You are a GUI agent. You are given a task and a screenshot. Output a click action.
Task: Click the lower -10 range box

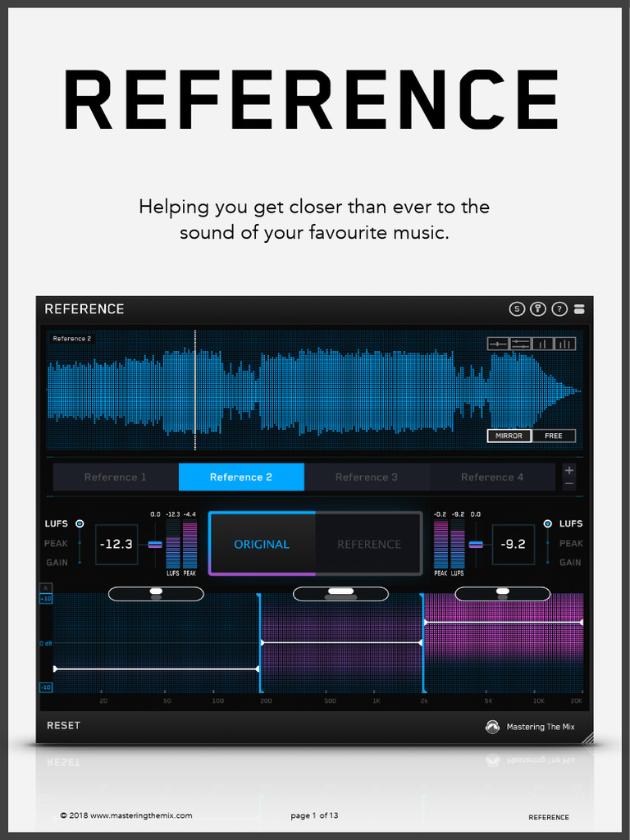[x=46, y=687]
